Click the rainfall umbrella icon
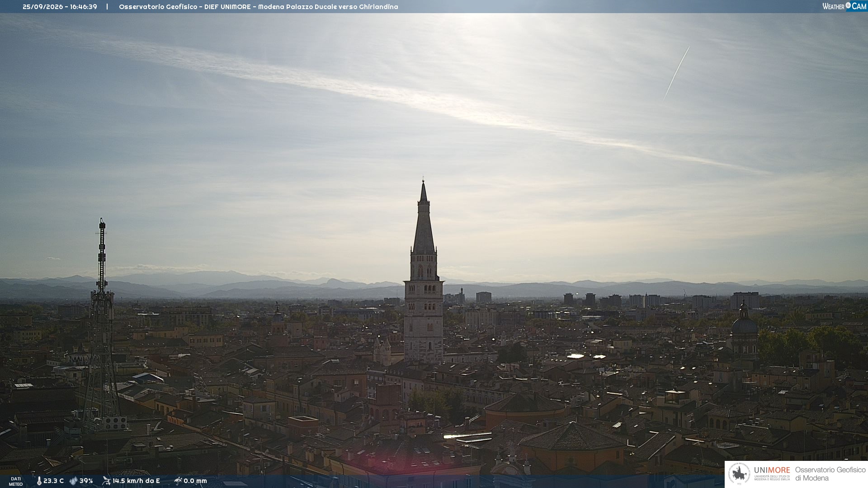Viewport: 868px width, 488px height. pyautogui.click(x=178, y=481)
